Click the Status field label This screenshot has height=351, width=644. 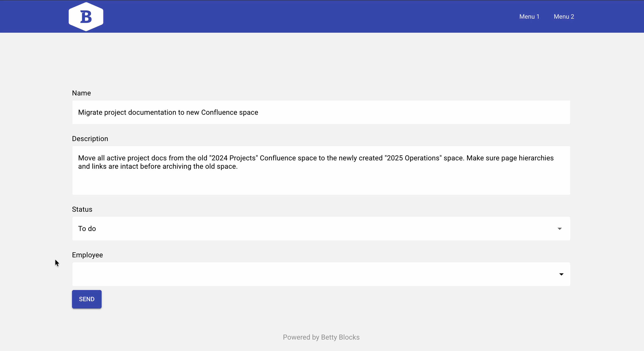82,209
